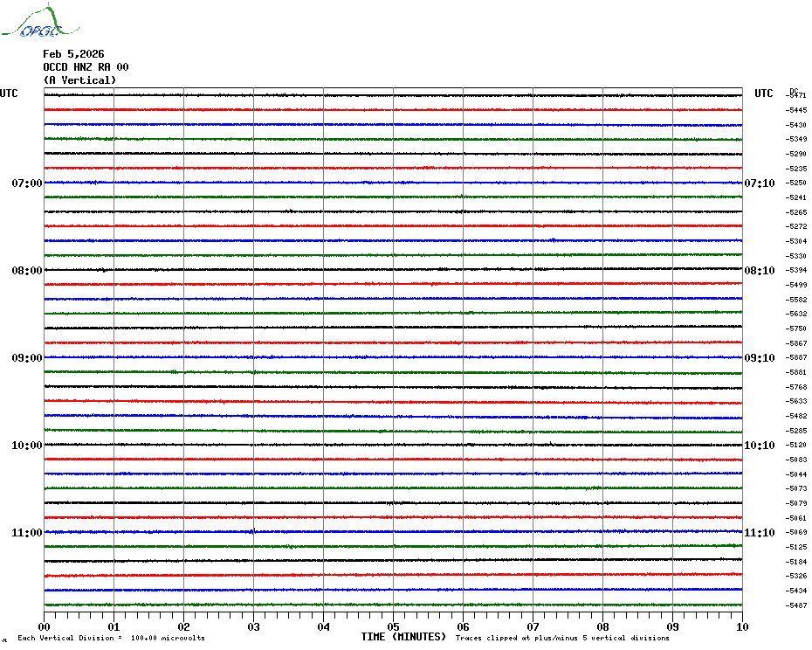The width and height of the screenshot is (812, 650).
Task: Click the -5471 offset value at top right
Action: [x=796, y=95]
